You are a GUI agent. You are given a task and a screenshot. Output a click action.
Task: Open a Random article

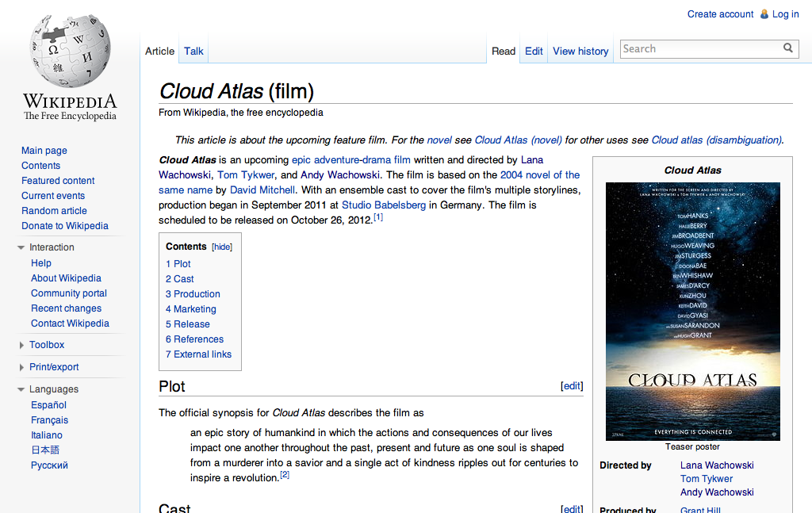point(54,211)
